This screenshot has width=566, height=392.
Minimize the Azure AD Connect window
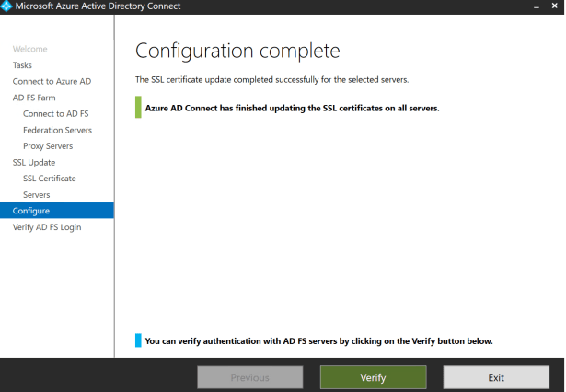[x=535, y=7]
